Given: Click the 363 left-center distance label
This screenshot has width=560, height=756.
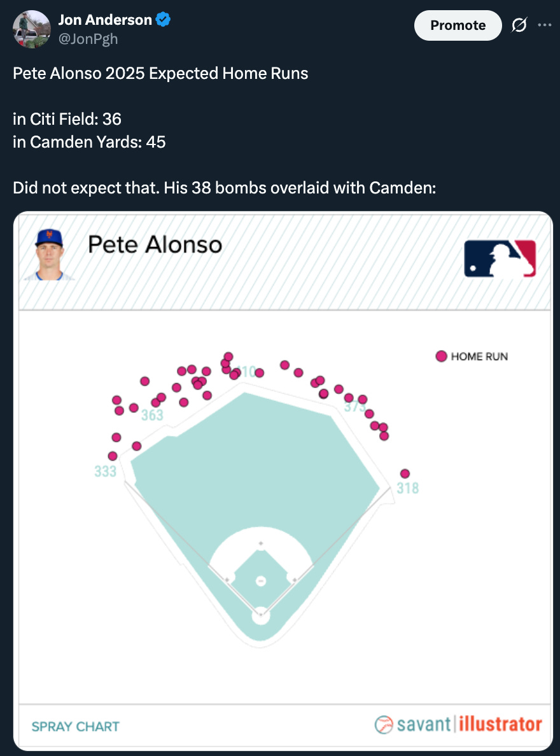Looking at the screenshot, I should (152, 415).
